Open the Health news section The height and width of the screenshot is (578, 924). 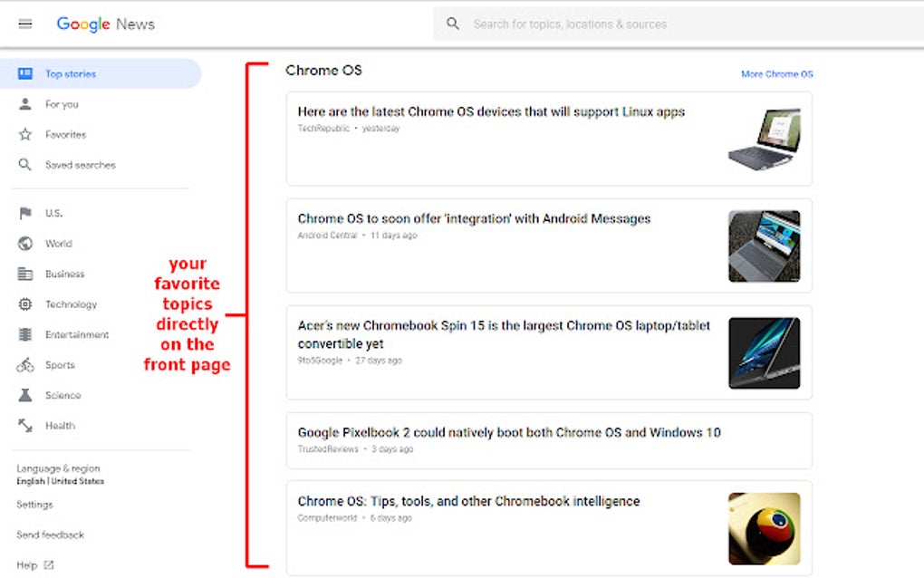(60, 426)
